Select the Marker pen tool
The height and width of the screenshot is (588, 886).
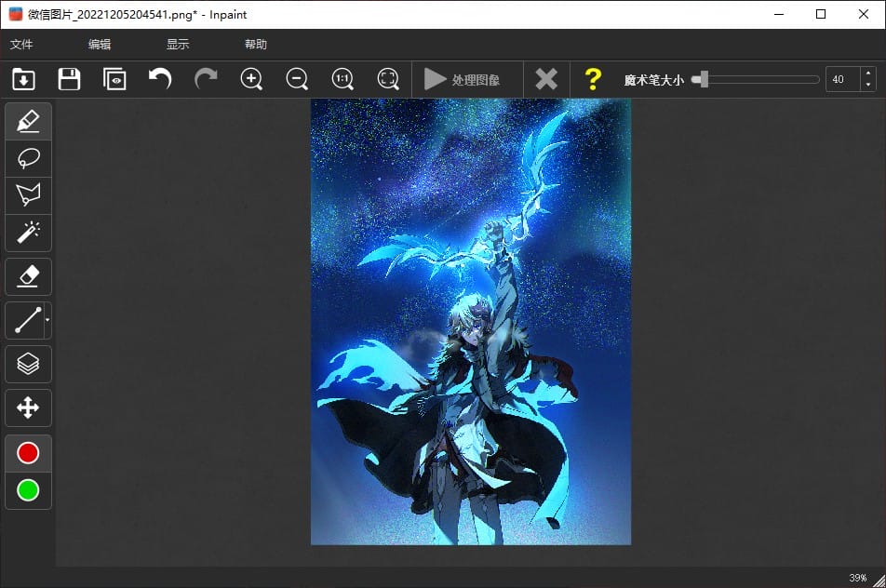pyautogui.click(x=28, y=122)
